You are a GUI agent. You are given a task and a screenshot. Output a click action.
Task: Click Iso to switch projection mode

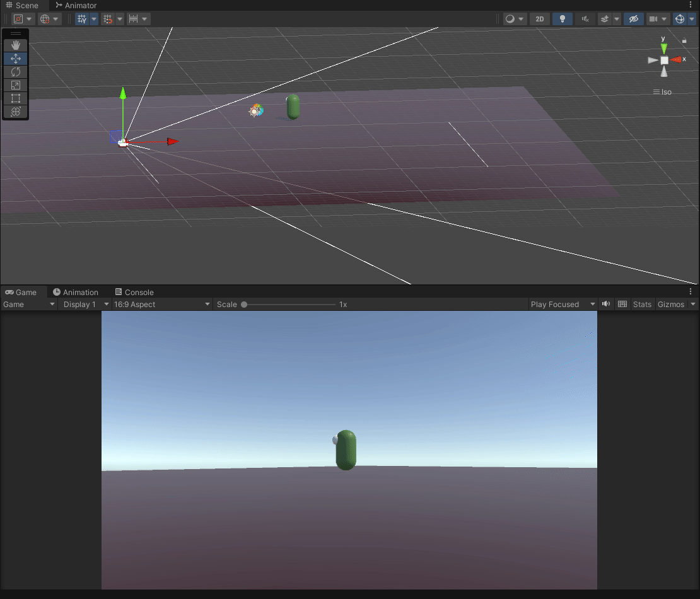pos(666,91)
